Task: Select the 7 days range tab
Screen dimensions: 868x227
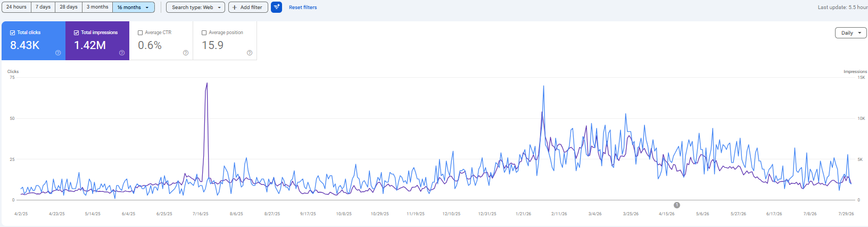Action: pyautogui.click(x=43, y=7)
